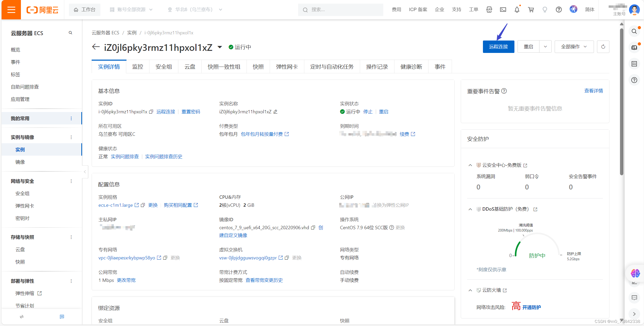This screenshot has height=326, width=644.
Task: Refresh the instance detail page
Action: point(603,47)
